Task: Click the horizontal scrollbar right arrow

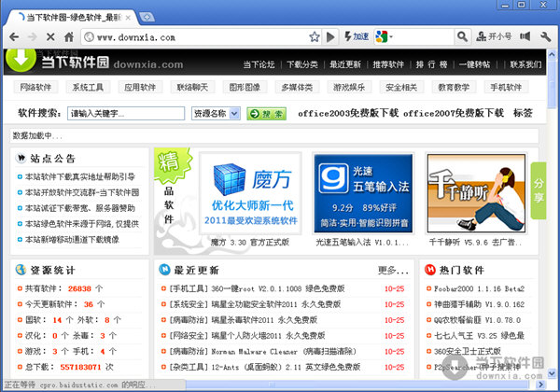Action: point(540,385)
